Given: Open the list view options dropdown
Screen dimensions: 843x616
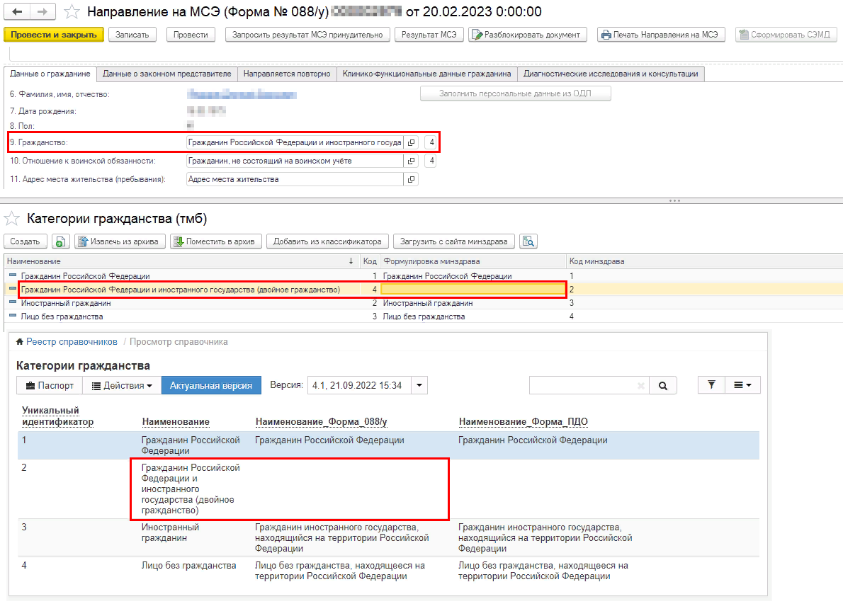Looking at the screenshot, I should tap(742, 385).
